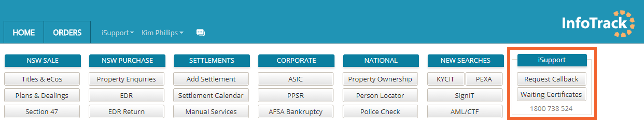Open AFSA Bankruptcy search

click(x=296, y=112)
